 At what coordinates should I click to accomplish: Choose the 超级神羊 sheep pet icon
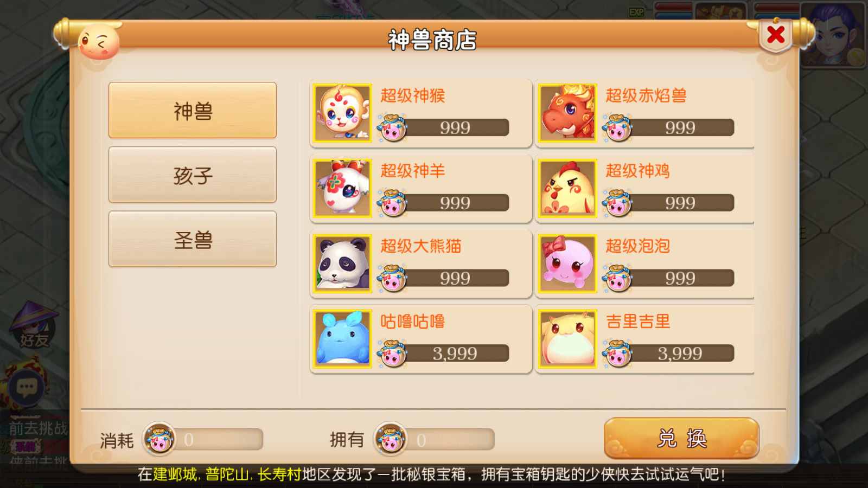342,188
